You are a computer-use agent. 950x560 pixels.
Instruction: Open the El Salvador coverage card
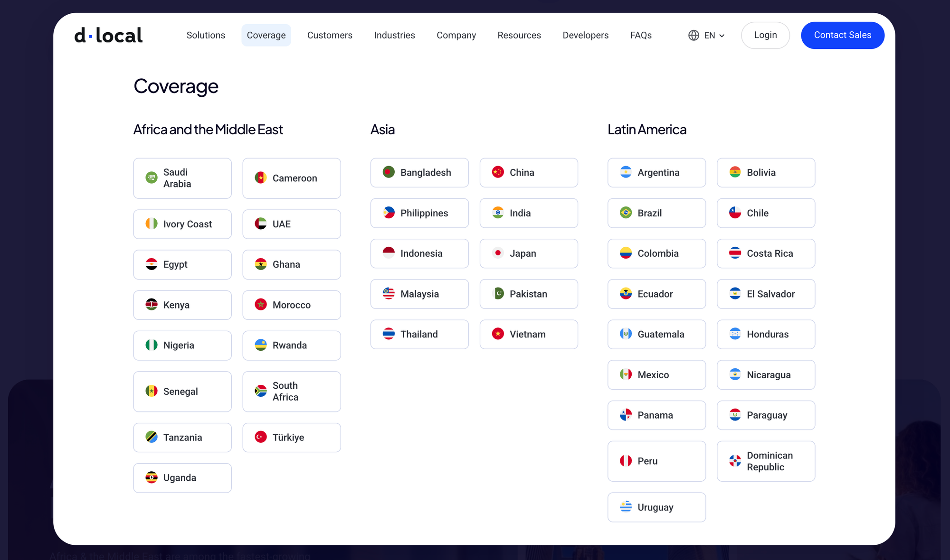point(766,294)
